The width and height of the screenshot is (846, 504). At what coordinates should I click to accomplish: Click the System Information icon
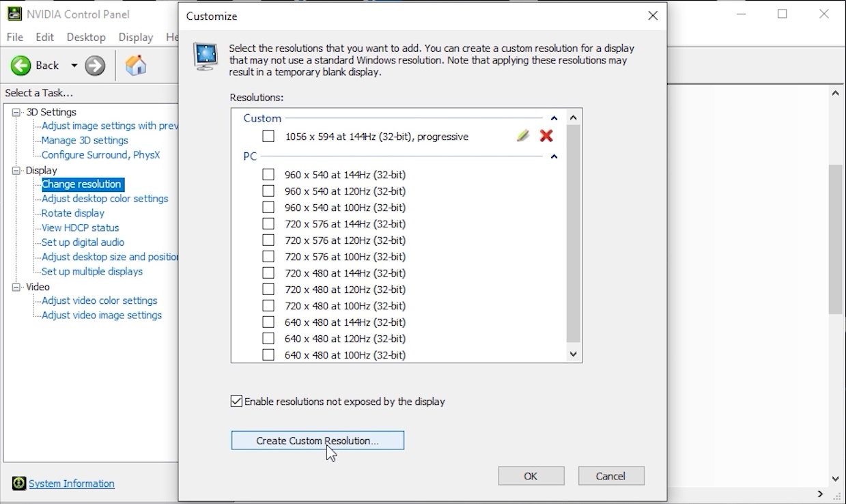click(19, 484)
